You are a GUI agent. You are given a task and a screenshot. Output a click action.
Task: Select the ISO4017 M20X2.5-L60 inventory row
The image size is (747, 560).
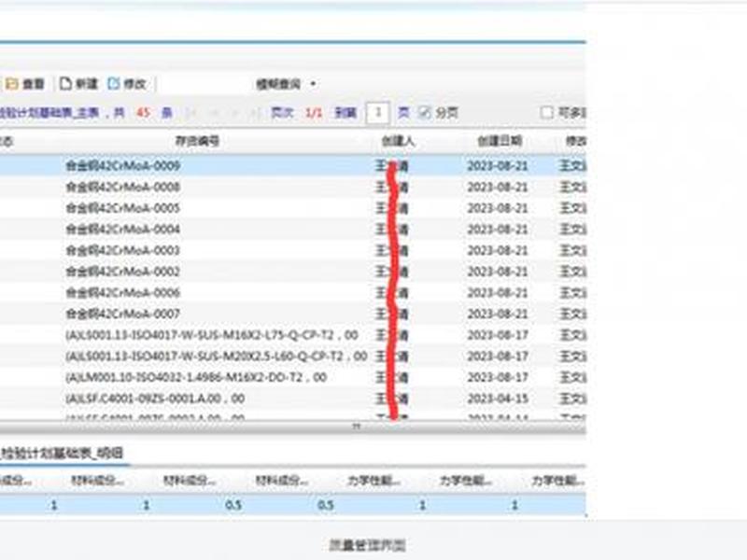[293, 357]
